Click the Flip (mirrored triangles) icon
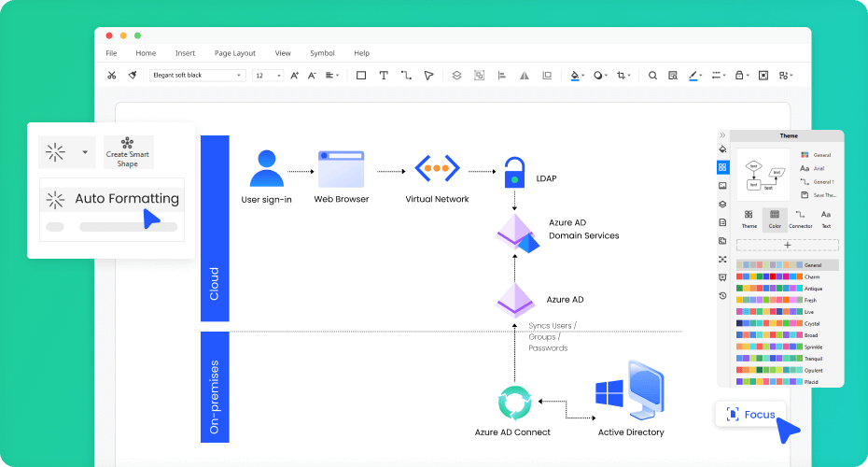868x467 pixels. [x=525, y=76]
